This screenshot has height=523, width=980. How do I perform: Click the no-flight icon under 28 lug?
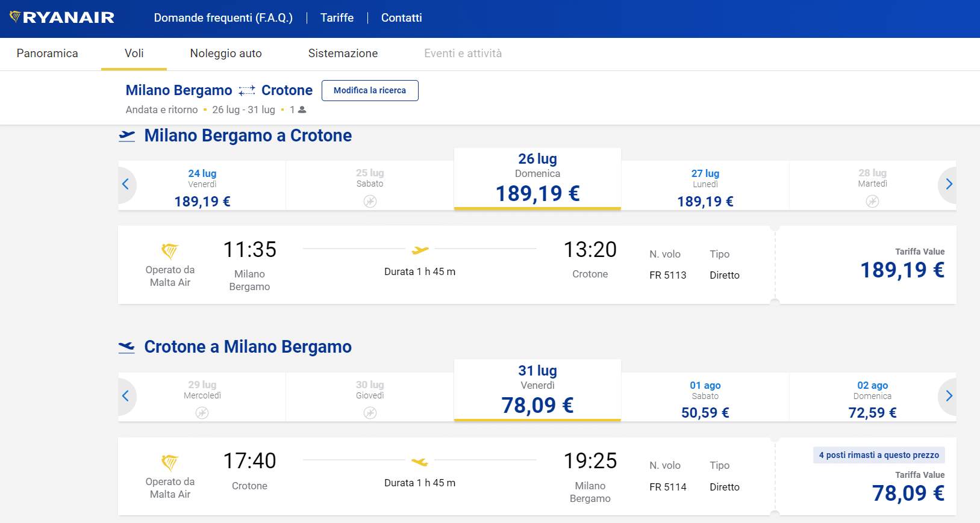[x=872, y=201]
